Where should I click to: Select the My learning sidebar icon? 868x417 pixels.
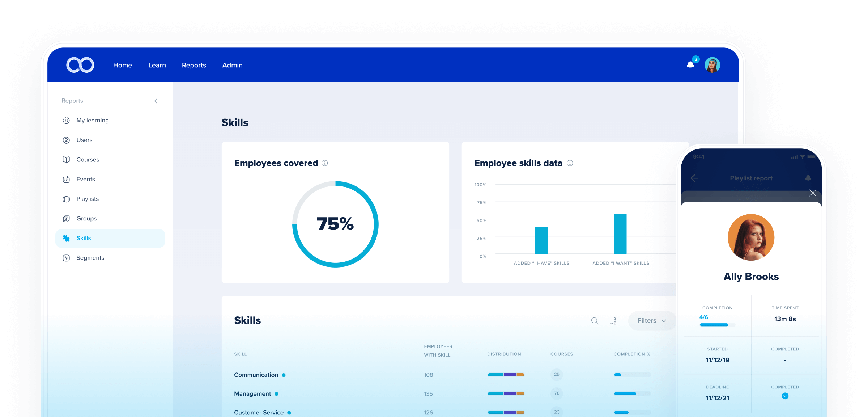67,120
